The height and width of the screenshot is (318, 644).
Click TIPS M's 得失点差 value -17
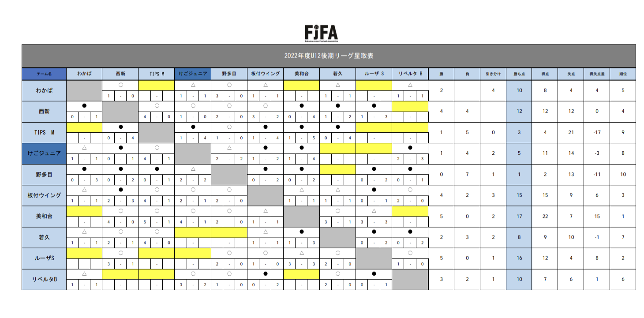(x=597, y=133)
